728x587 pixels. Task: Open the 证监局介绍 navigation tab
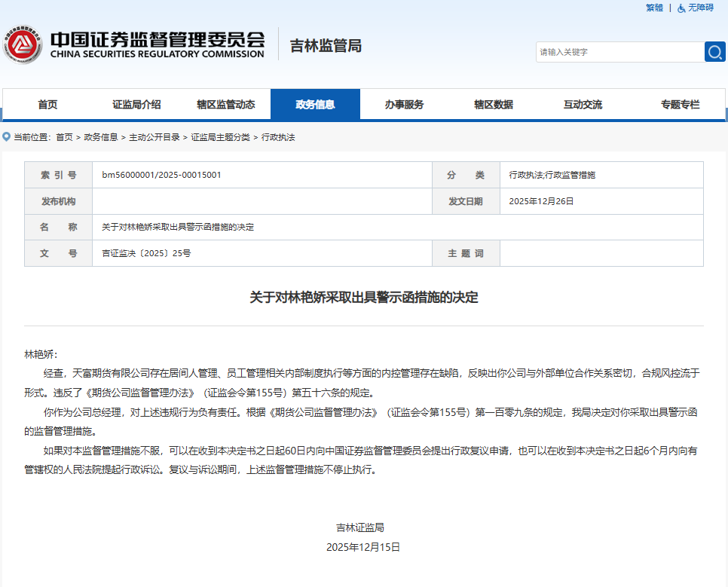pyautogui.click(x=136, y=105)
